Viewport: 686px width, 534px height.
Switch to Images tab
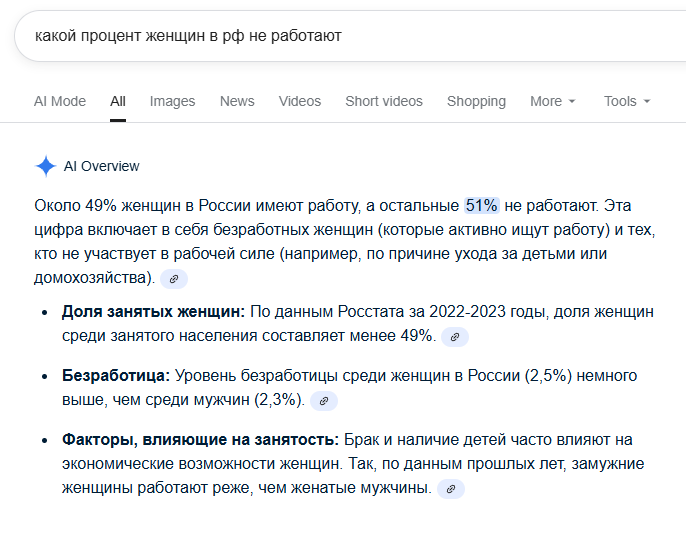click(x=172, y=101)
